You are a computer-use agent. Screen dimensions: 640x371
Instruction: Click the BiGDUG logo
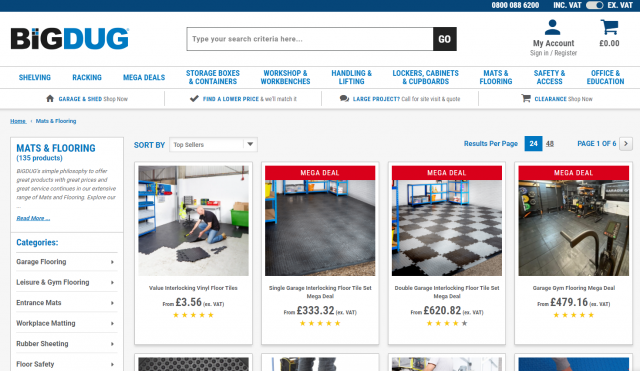[70, 39]
